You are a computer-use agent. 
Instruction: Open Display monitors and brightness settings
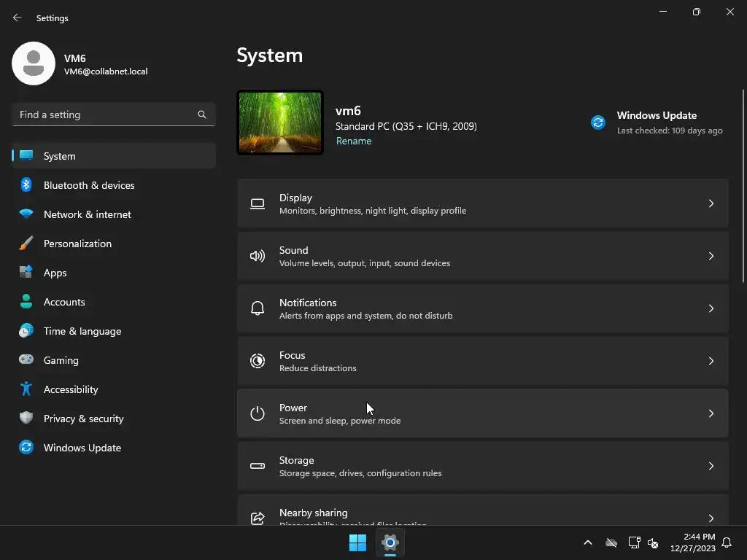[483, 203]
